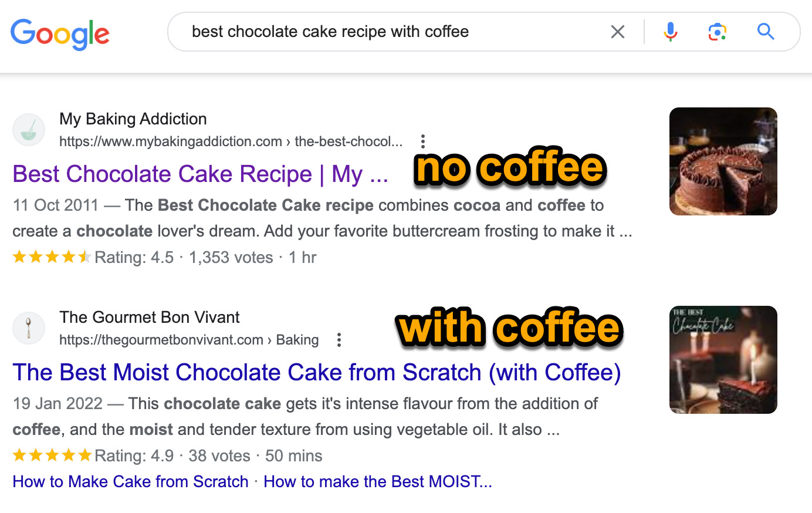This screenshot has height=513, width=812.
Task: Clear the search query with the X icon
Action: 618,32
